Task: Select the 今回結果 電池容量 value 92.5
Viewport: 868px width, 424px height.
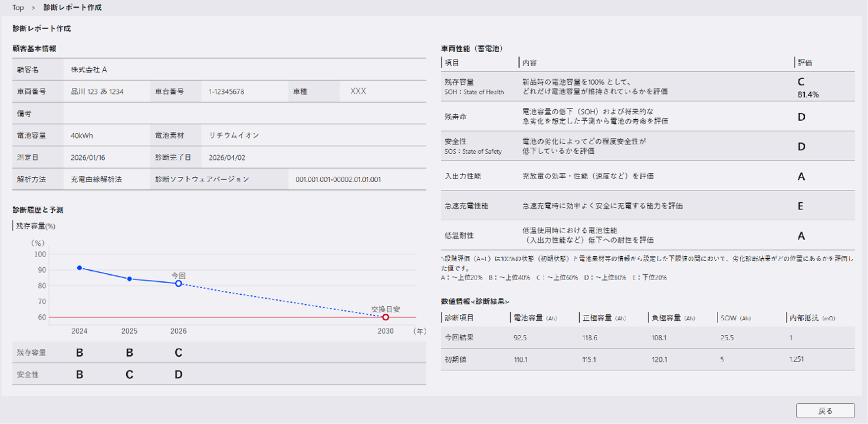Action: tap(521, 338)
